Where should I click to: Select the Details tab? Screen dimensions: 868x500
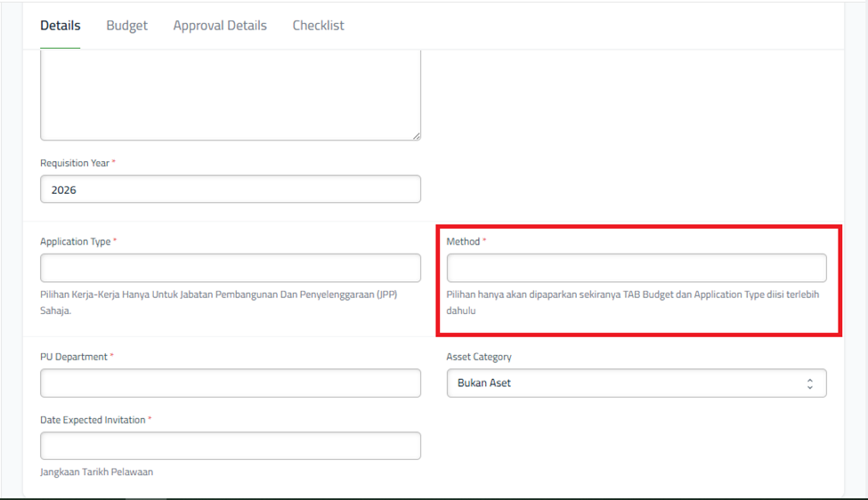click(x=61, y=26)
